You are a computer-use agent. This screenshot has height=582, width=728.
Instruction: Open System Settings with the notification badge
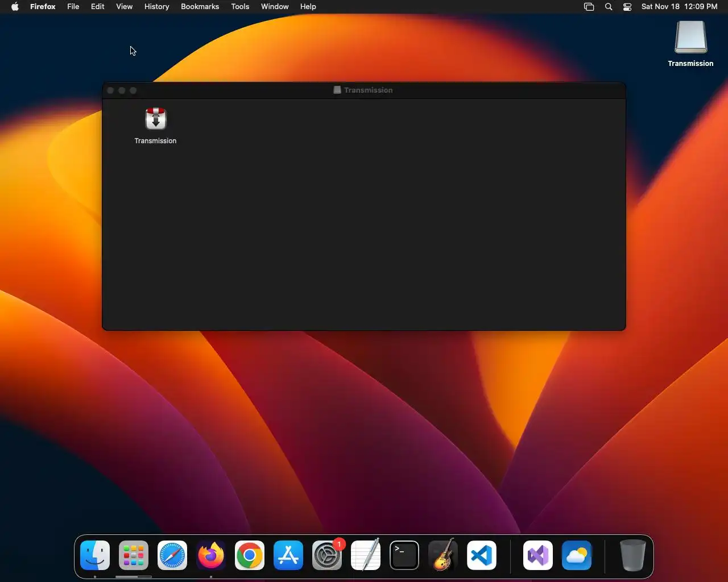[327, 555]
